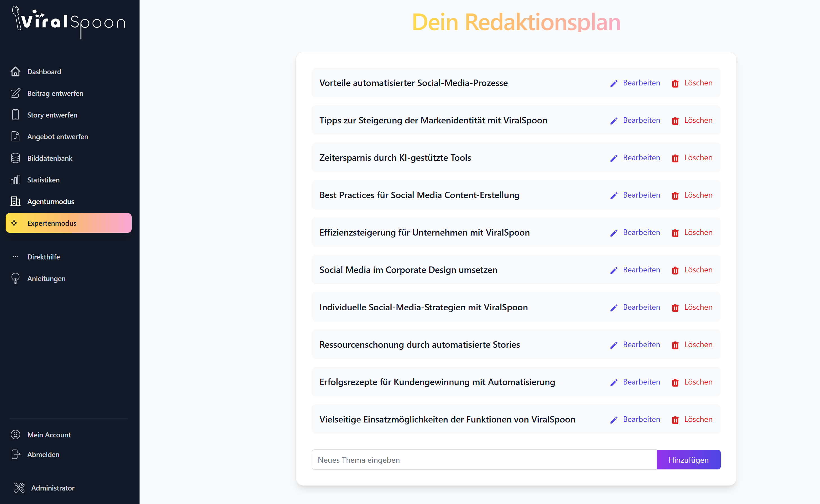The image size is (820, 504).
Task: Click pencil icon for Best Practices row
Action: click(x=614, y=195)
